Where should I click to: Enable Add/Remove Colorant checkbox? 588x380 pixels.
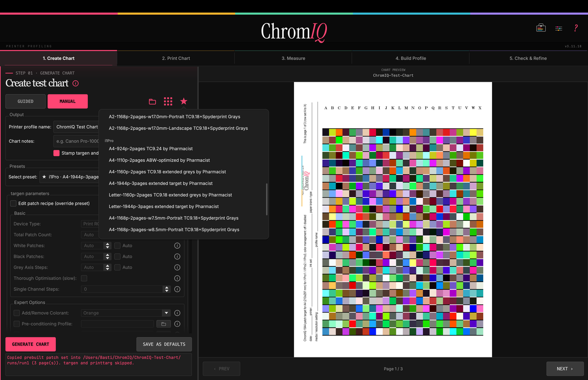17,313
